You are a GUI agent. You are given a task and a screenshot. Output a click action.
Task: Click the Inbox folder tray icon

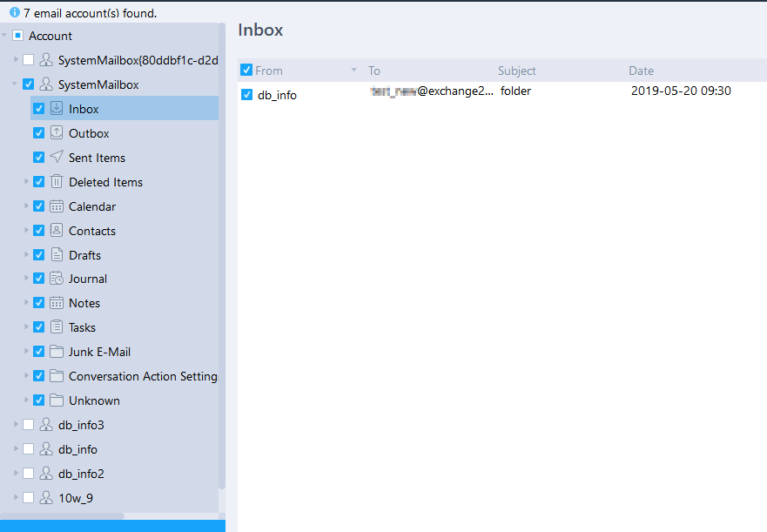[56, 109]
